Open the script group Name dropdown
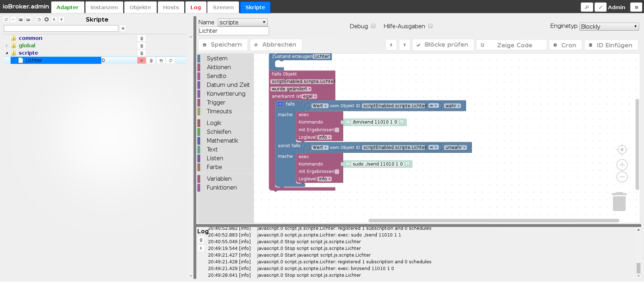644x282 pixels. 243,22
